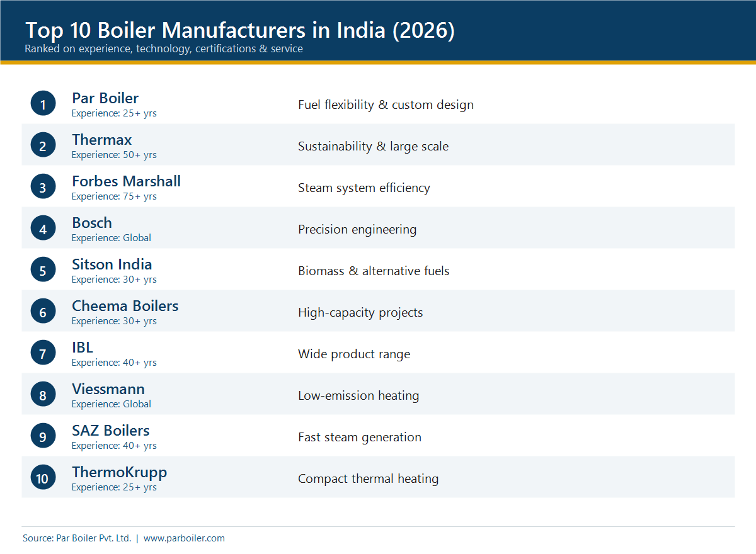Click 'Fuel flexibility & custom design' text

386,105
